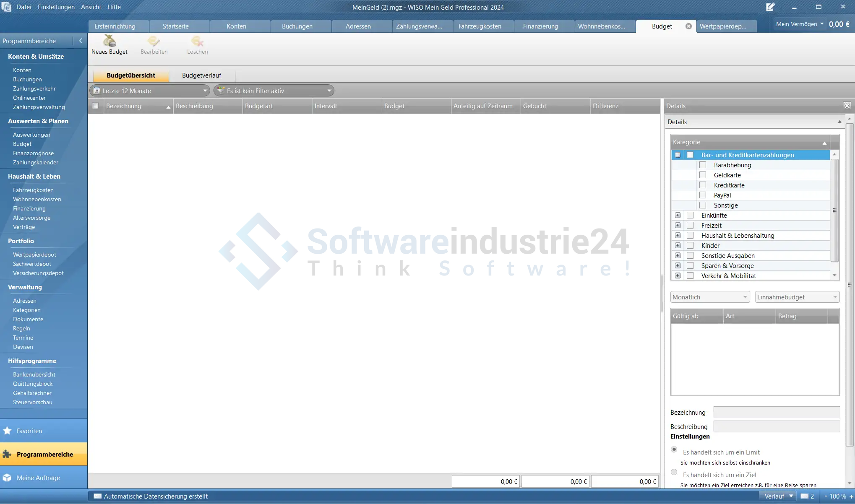The height and width of the screenshot is (504, 855).
Task: Open the 'Letzte 12 Monate' period dropdown
Action: coord(150,91)
